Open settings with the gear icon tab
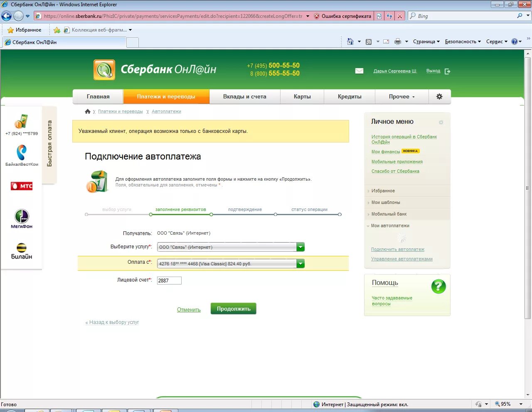 click(x=439, y=96)
